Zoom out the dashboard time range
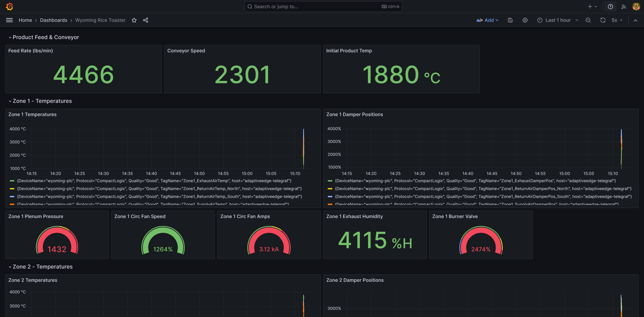Screen dimensions: 644x317 click(x=588, y=20)
